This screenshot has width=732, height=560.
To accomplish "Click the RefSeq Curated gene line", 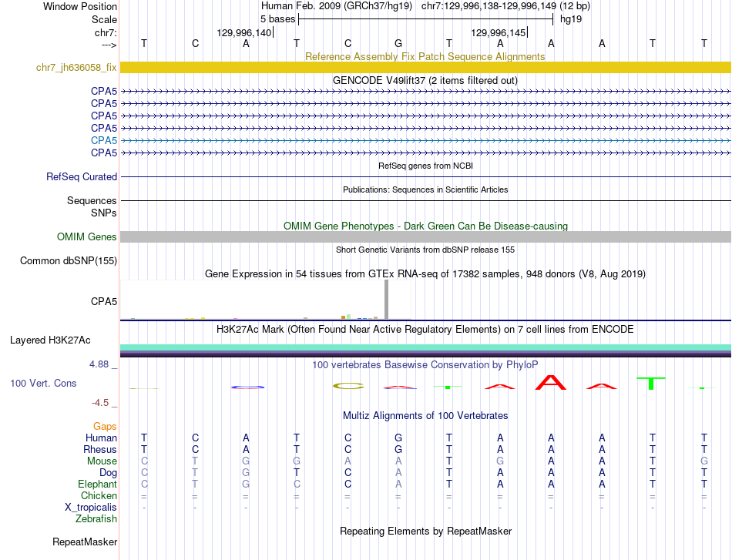I will pyautogui.click(x=425, y=177).
